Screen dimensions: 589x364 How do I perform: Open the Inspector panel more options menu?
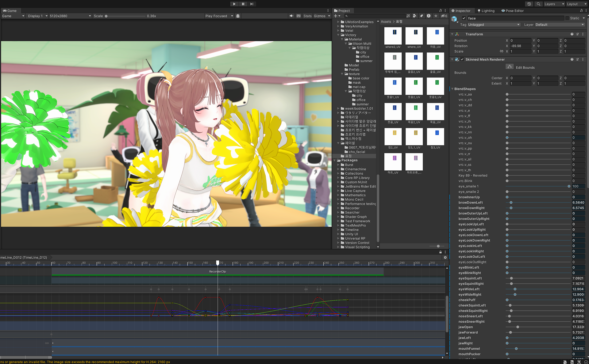586,11
